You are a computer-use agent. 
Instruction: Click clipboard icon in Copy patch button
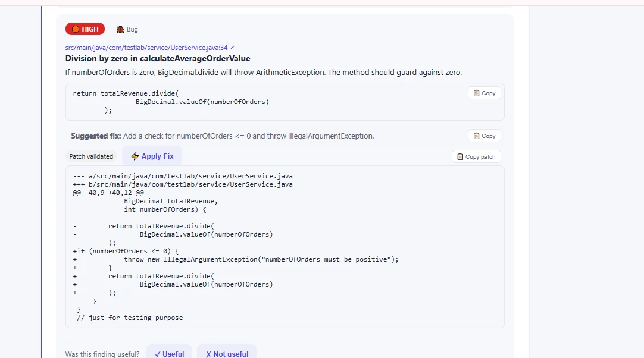click(x=460, y=157)
